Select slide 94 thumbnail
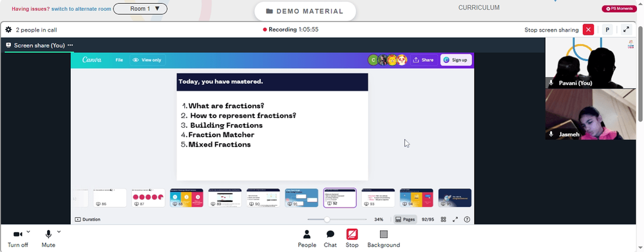The height and width of the screenshot is (252, 644). 417,198
